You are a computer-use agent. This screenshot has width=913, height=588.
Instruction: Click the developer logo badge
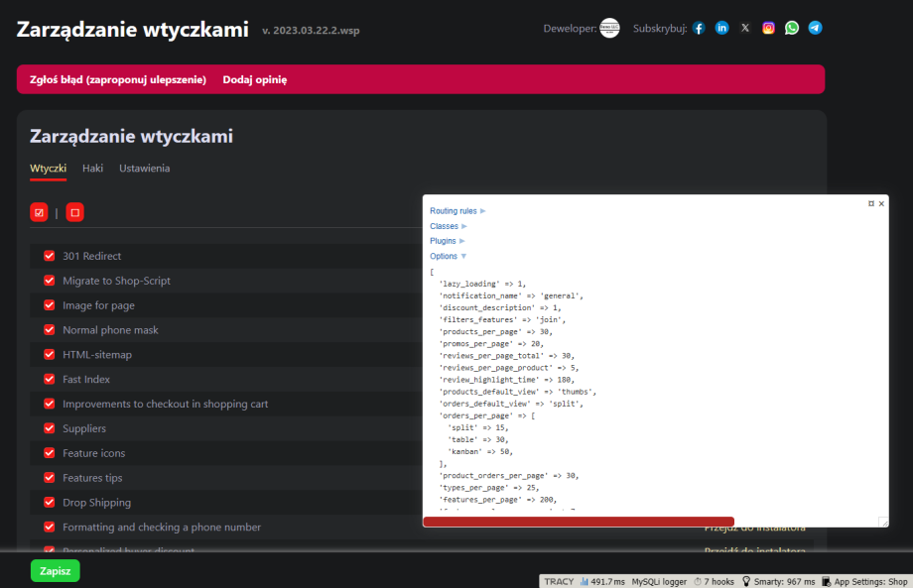click(609, 28)
